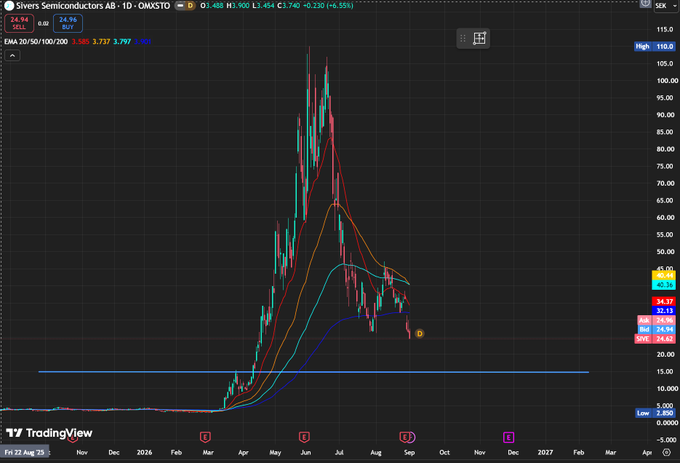The height and width of the screenshot is (463, 680).
Task: Grab the floating toolbar drag handle
Action: pos(463,38)
